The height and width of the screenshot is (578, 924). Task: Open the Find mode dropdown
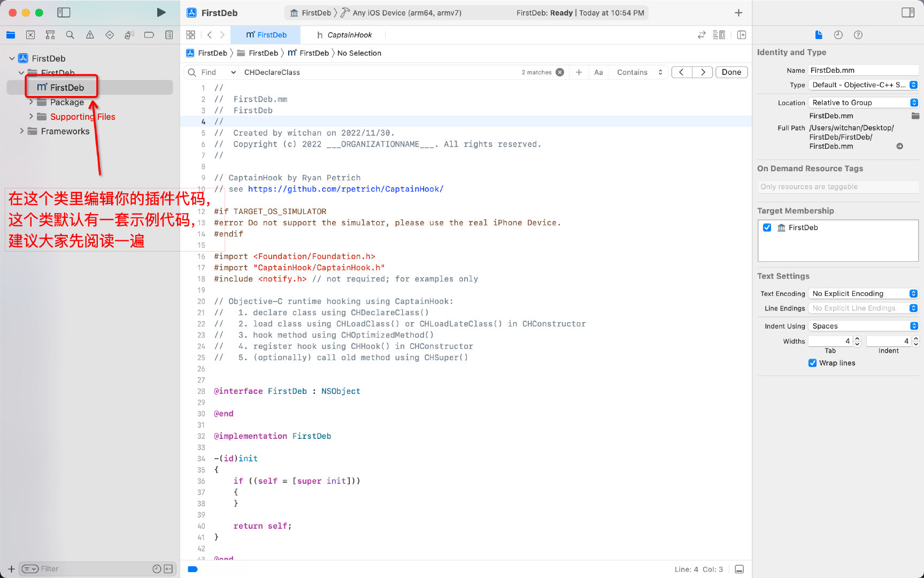pyautogui.click(x=219, y=72)
